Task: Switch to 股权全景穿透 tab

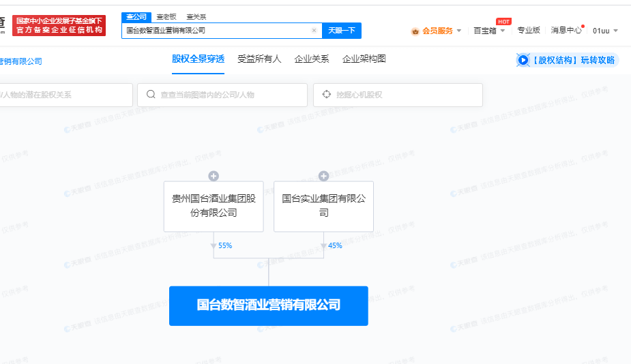Action: pyautogui.click(x=198, y=59)
